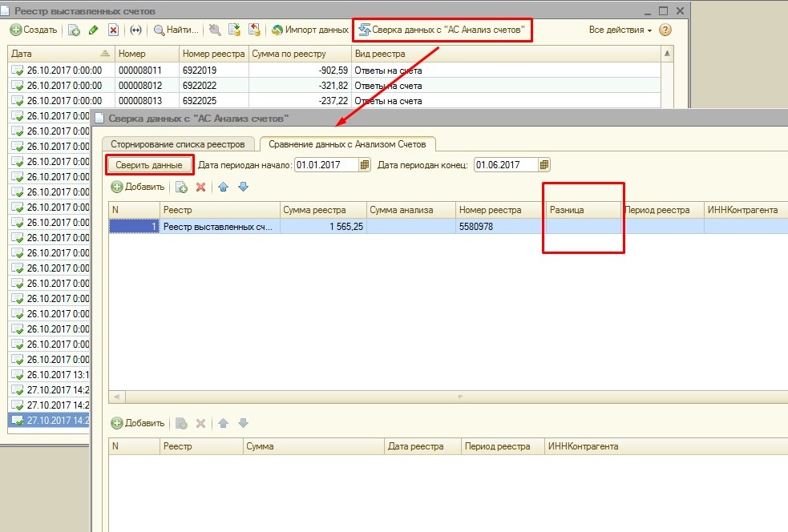Open help via the question mark icon
788x532 pixels.
pyautogui.click(x=665, y=30)
